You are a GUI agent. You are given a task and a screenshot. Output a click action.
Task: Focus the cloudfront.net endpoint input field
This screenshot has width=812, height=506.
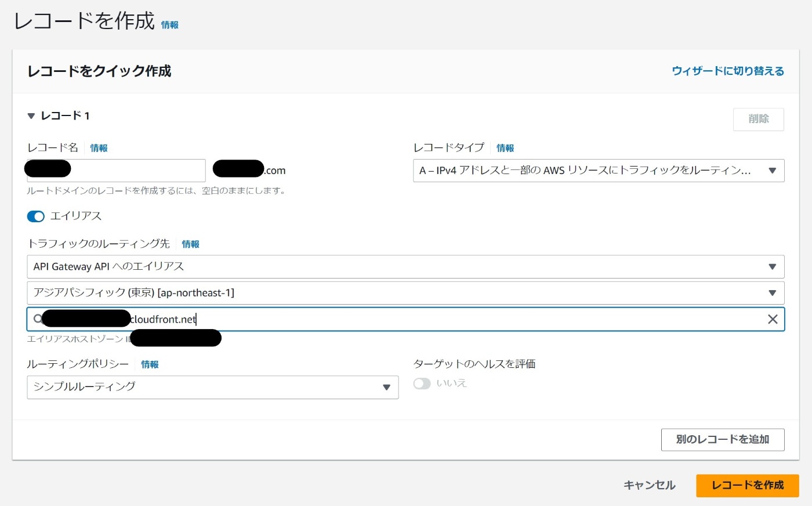click(x=405, y=319)
